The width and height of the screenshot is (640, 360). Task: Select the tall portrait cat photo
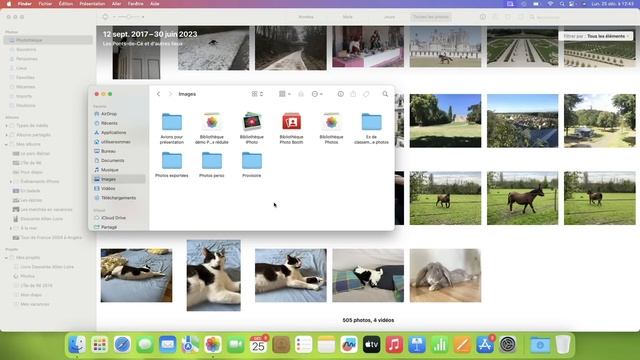pyautogui.click(x=213, y=276)
